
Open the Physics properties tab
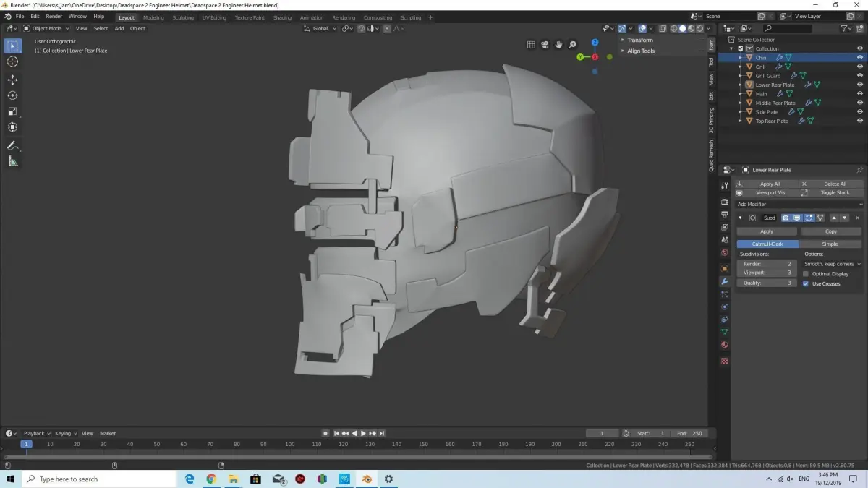(x=725, y=307)
